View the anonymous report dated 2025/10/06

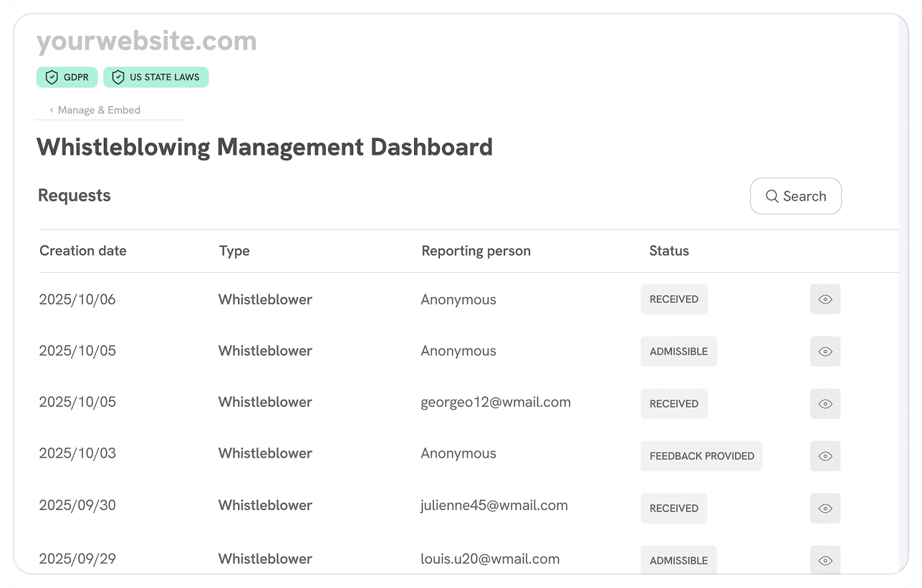[825, 299]
